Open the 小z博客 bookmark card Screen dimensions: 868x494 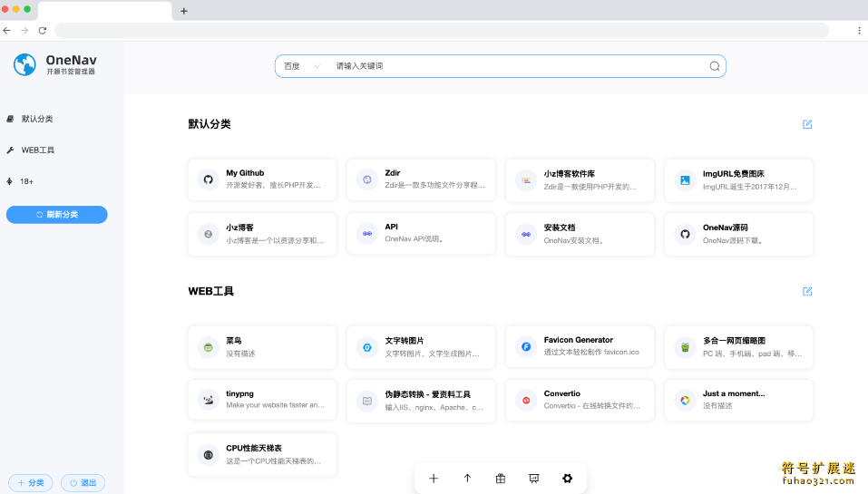click(x=262, y=234)
